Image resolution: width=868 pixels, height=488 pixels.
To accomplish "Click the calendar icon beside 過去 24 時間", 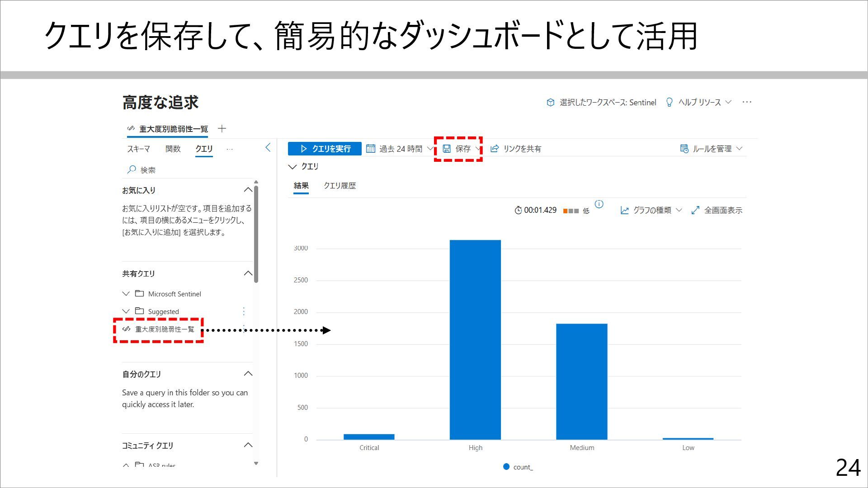I will [371, 149].
